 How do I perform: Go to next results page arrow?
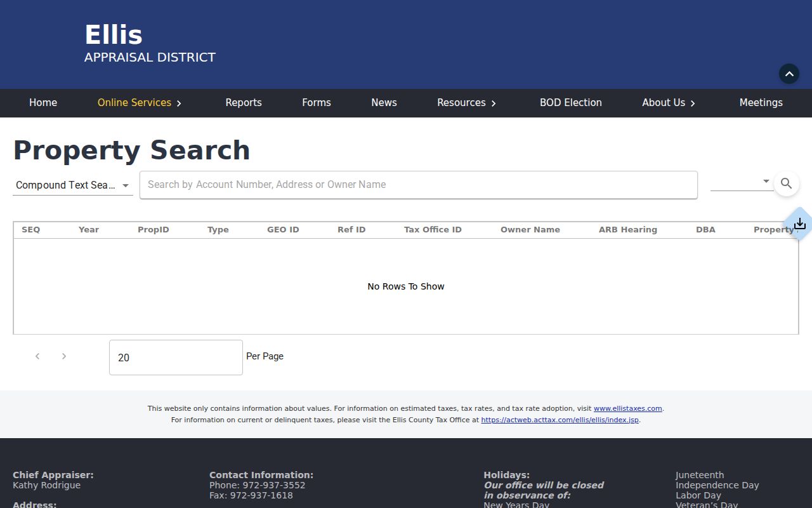[64, 356]
